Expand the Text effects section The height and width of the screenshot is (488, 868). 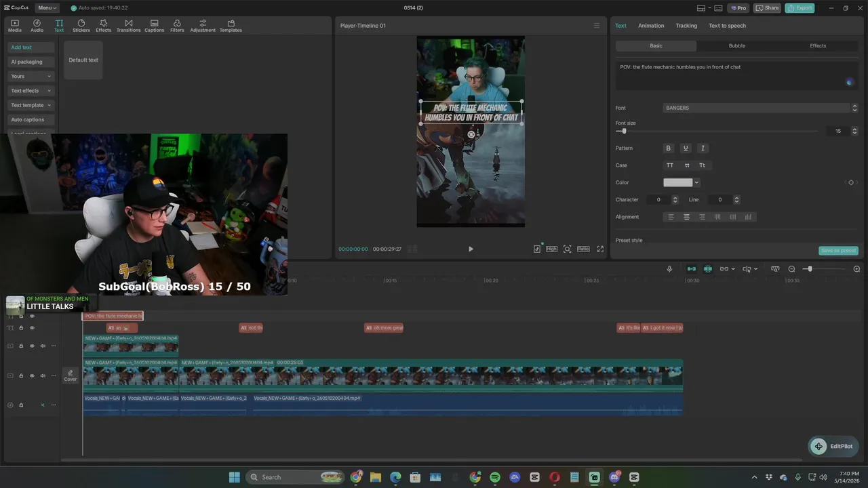(x=31, y=91)
